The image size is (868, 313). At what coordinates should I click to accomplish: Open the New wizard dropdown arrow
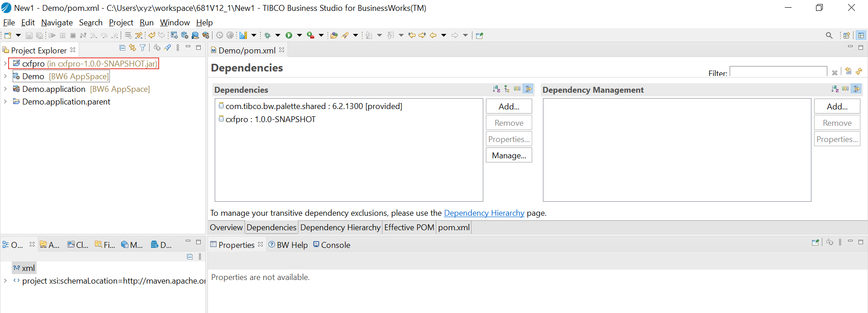[18, 35]
